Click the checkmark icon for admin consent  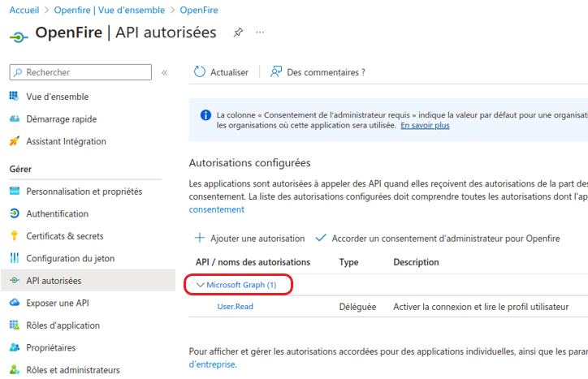tap(321, 238)
